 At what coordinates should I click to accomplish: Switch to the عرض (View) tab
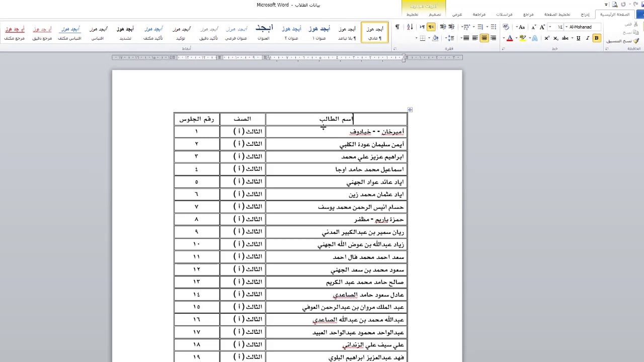pos(457,15)
